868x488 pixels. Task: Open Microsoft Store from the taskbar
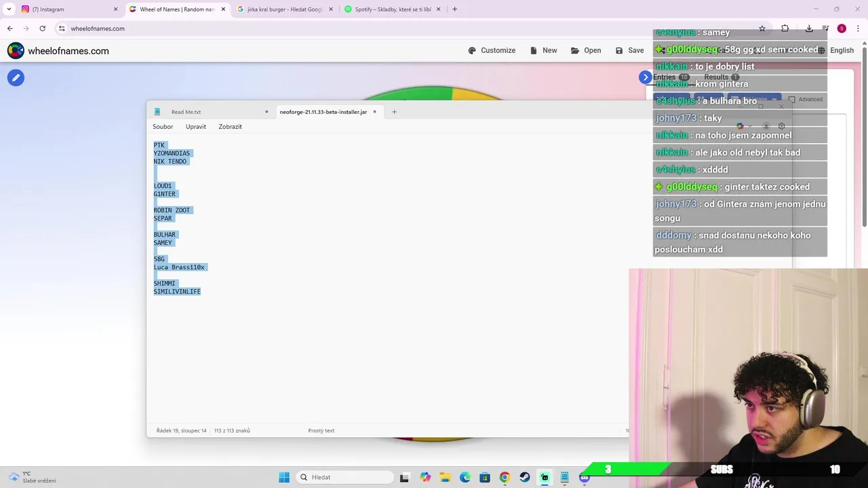485,477
